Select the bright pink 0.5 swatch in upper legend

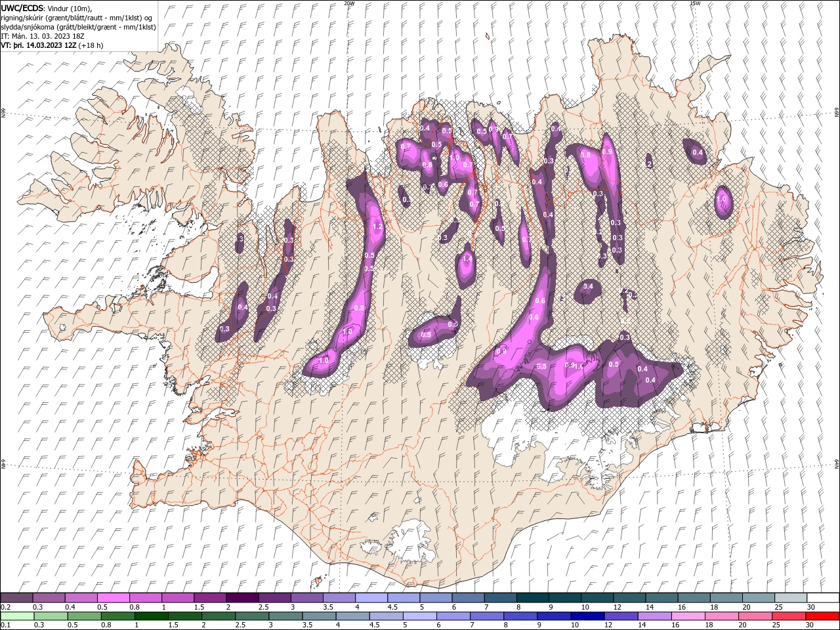(x=113, y=598)
